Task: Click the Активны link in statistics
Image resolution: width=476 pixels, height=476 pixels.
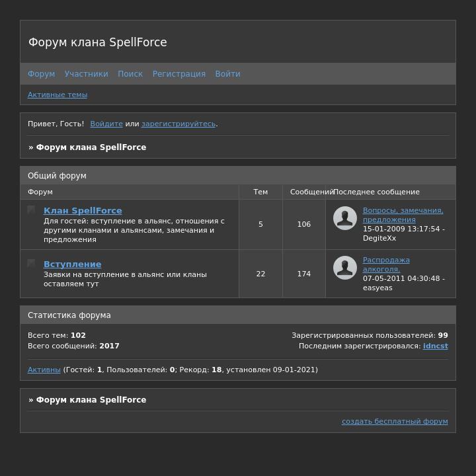Action: pyautogui.click(x=44, y=370)
